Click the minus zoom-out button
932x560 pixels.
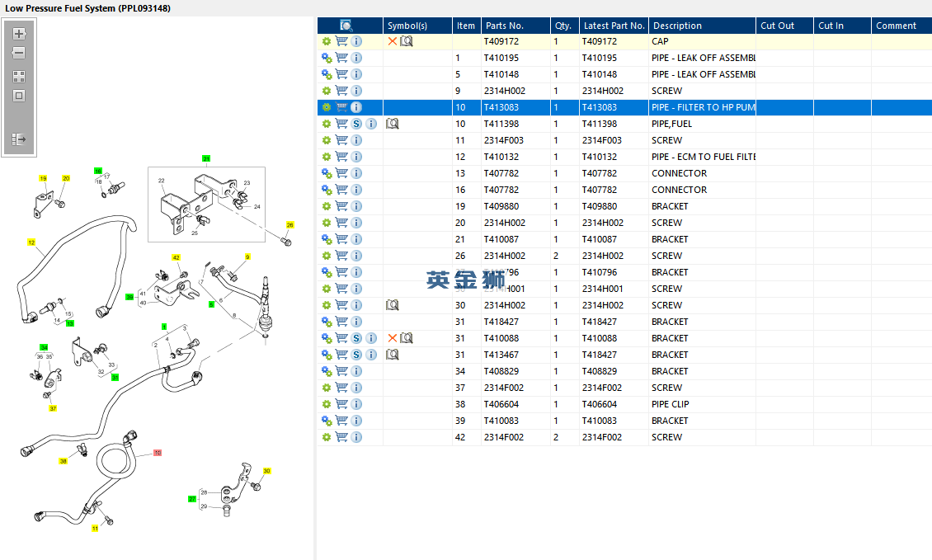[19, 53]
